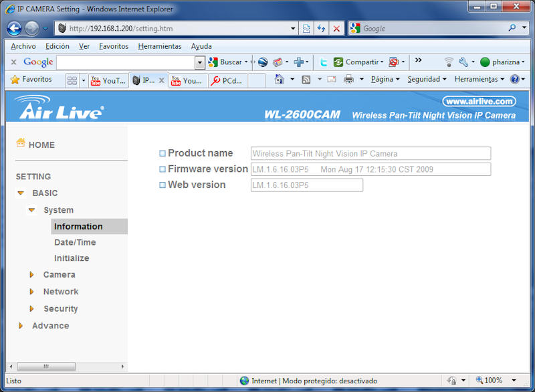Open the pharizna account menu

(502, 62)
